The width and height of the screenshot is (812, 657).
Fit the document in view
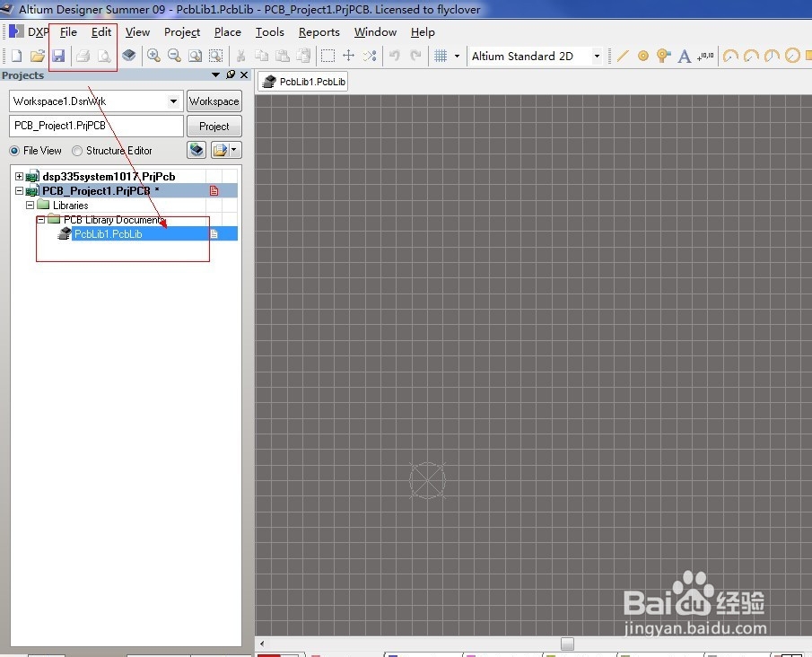[196, 56]
